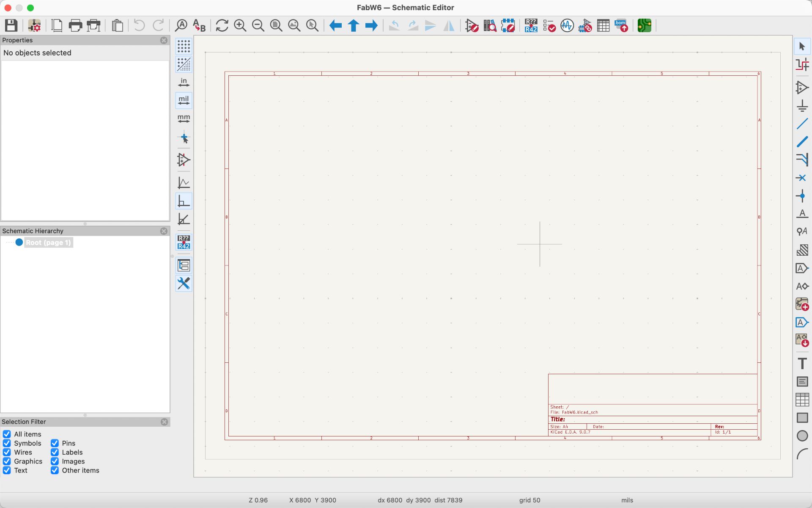
Task: Toggle the All items checkbox
Action: click(7, 434)
